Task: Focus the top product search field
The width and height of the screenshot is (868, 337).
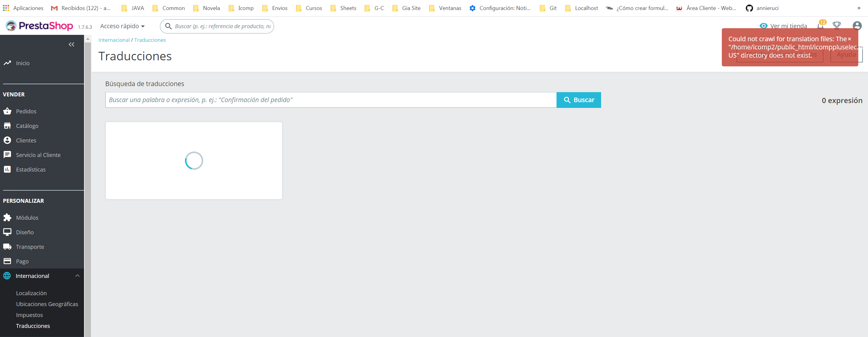Action: tap(217, 26)
